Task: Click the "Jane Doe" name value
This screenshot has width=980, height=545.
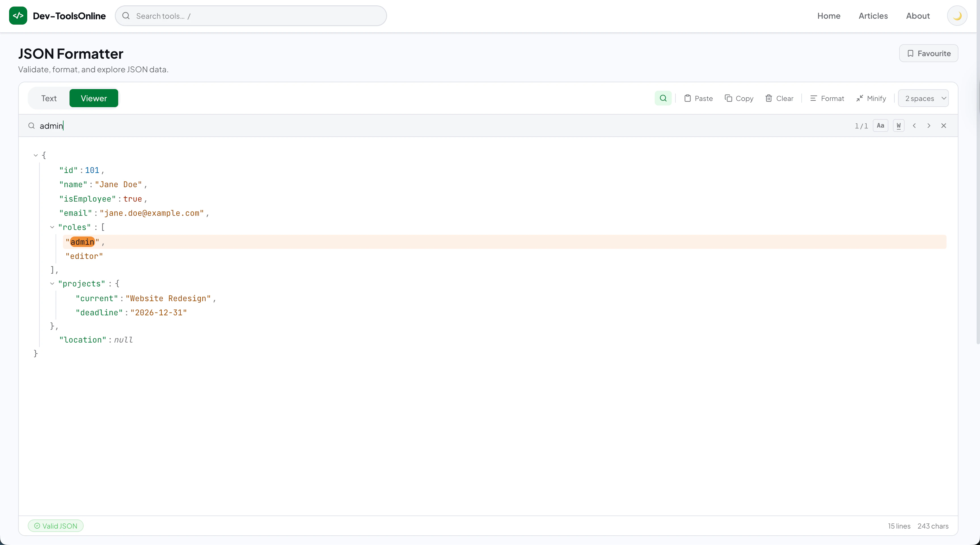Action: click(x=118, y=185)
